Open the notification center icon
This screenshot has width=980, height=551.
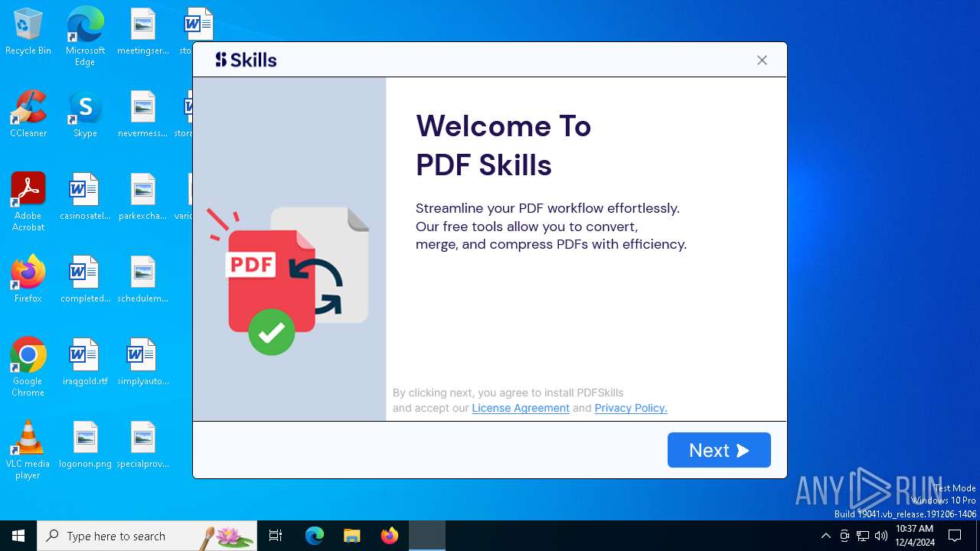click(955, 536)
